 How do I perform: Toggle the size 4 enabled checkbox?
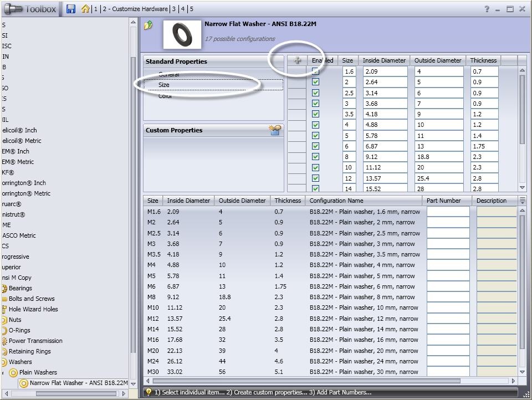point(315,125)
